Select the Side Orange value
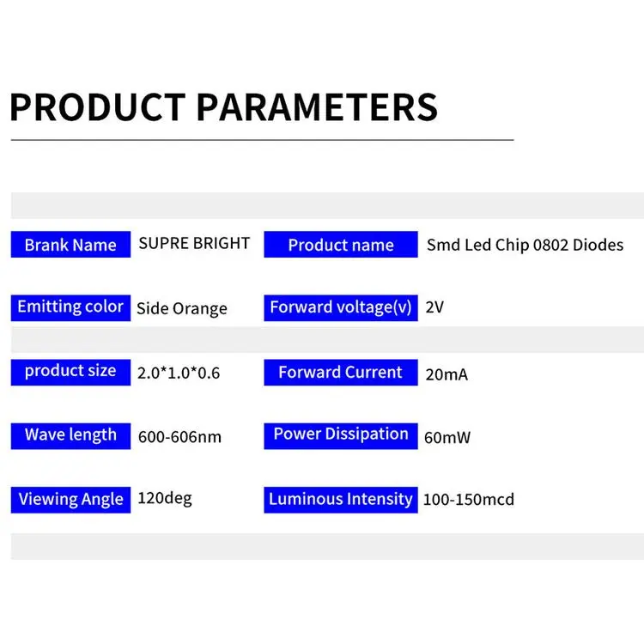 182,308
